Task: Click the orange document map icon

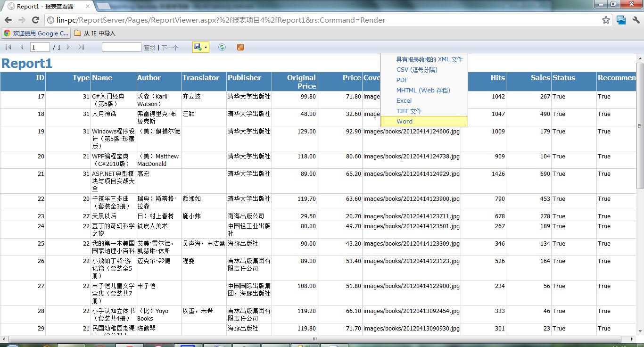Action: click(x=240, y=47)
